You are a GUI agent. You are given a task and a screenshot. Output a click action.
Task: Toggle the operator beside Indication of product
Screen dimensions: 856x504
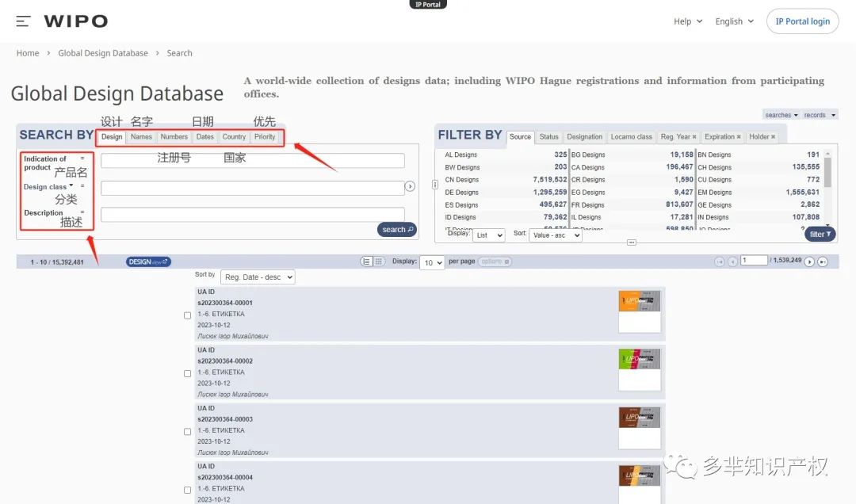pyautogui.click(x=82, y=158)
